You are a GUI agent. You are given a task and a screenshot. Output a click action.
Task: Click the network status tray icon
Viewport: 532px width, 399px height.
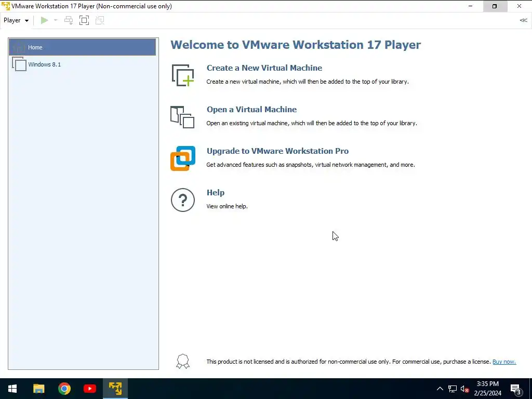(453, 389)
